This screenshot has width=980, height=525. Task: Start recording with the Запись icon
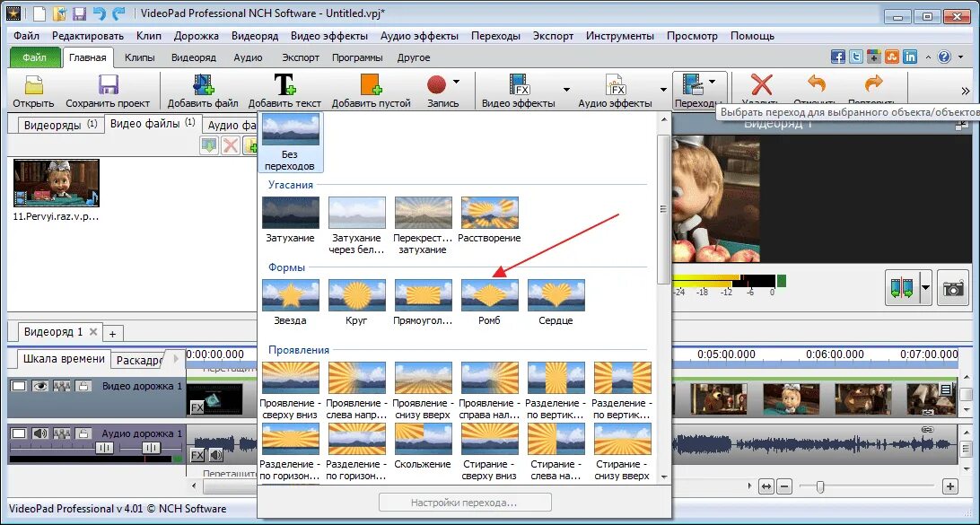436,84
